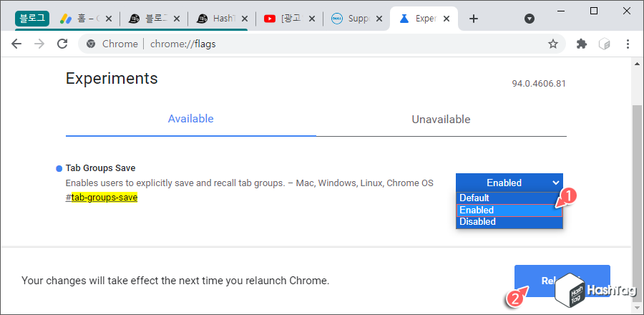Close the YouTube 광고 tab
The image size is (644, 315).
tap(312, 19)
